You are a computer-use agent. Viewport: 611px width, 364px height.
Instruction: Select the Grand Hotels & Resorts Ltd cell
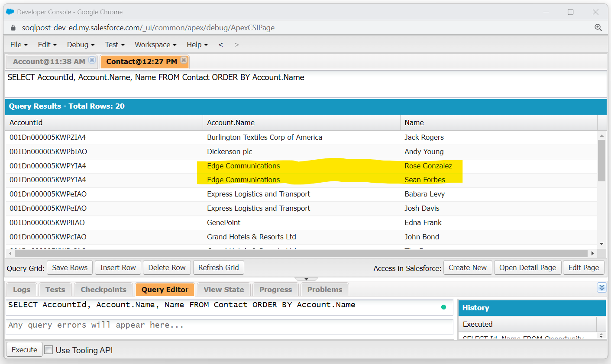coord(301,237)
